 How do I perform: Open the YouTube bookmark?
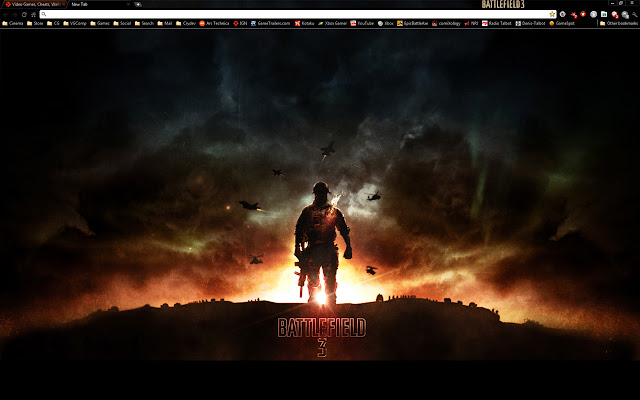pyautogui.click(x=362, y=23)
